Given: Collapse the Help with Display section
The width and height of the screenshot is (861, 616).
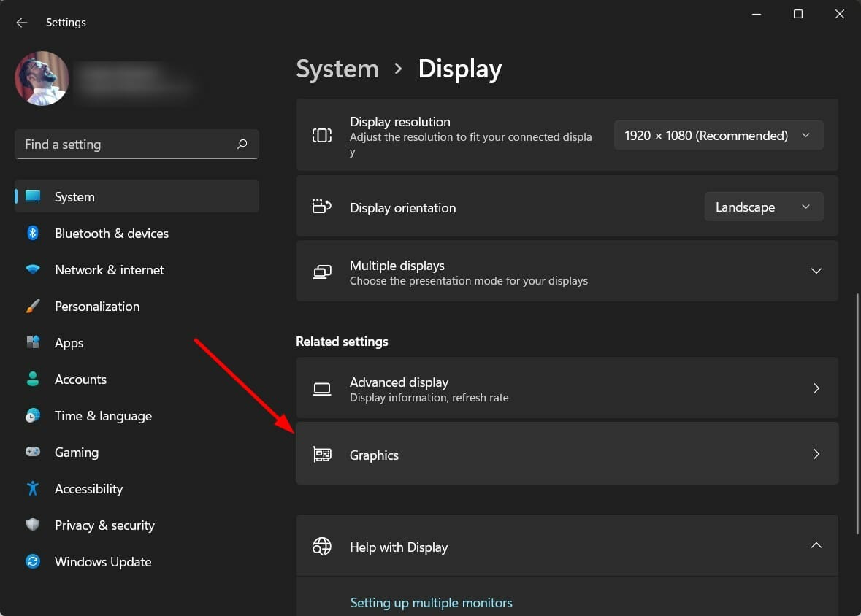Looking at the screenshot, I should pyautogui.click(x=816, y=545).
